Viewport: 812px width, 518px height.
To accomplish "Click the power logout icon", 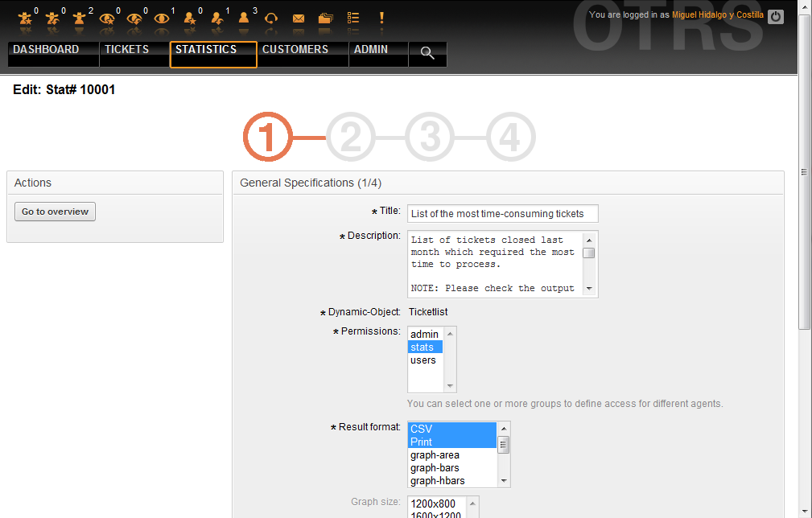I will pyautogui.click(x=775, y=16).
